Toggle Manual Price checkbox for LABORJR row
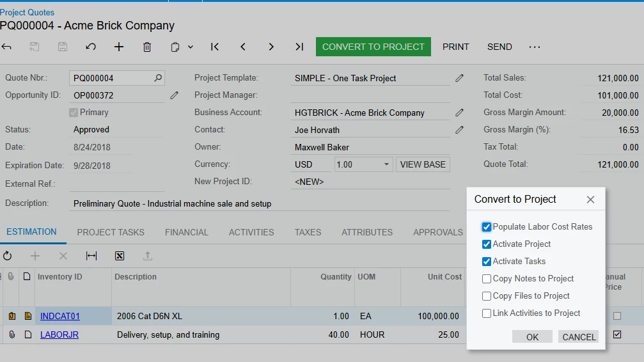The width and height of the screenshot is (644, 362). tap(617, 334)
